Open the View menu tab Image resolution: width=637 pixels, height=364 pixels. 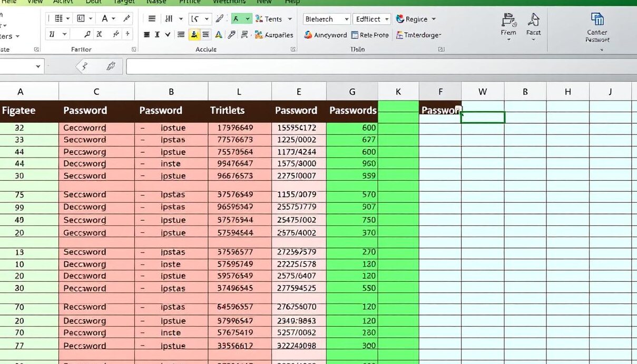35,2
